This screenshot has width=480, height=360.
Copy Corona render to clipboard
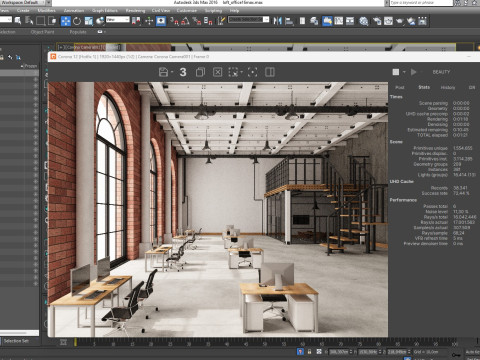coord(200,72)
